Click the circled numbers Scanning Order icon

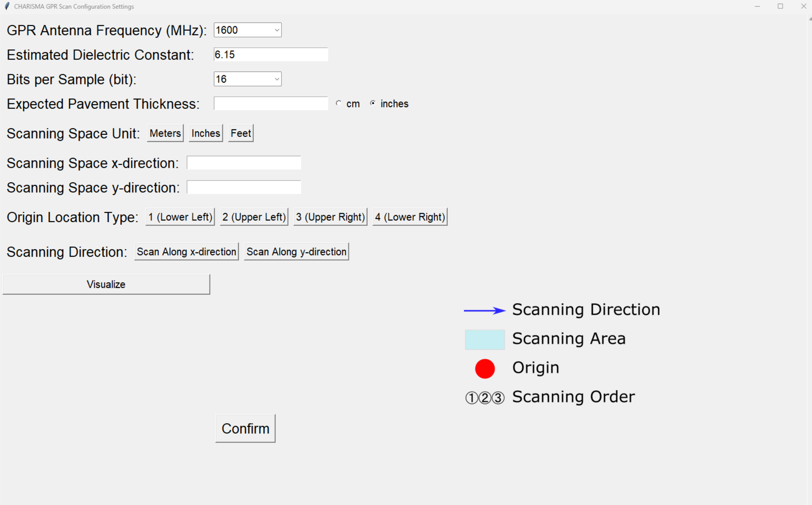tap(485, 398)
